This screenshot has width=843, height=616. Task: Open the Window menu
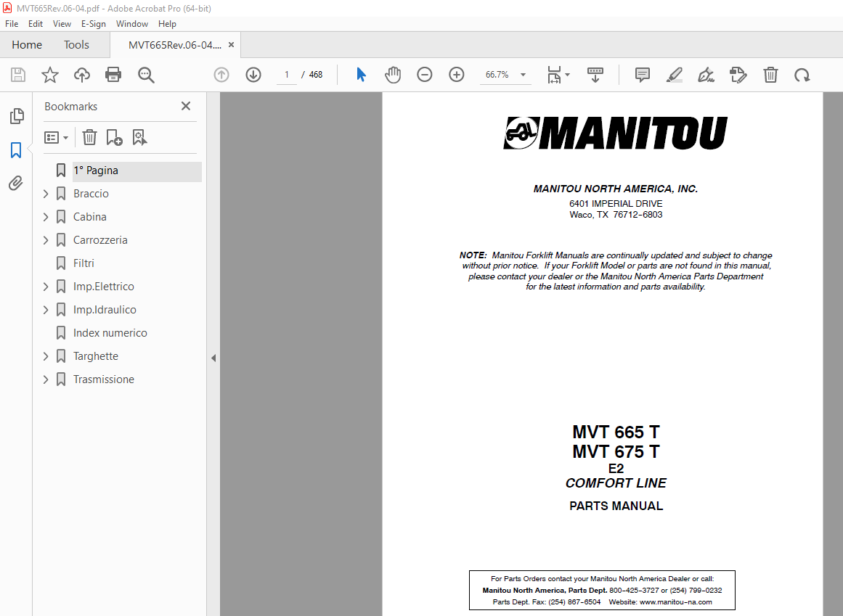131,24
